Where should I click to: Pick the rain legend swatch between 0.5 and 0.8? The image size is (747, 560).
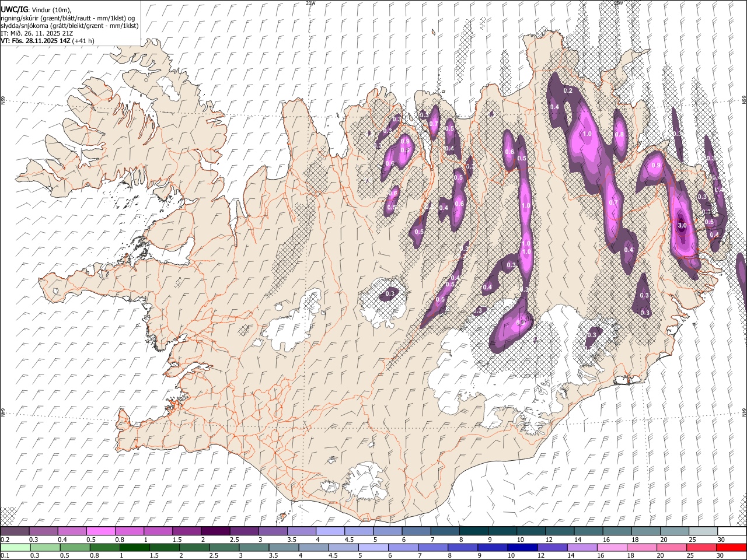[x=75, y=547]
